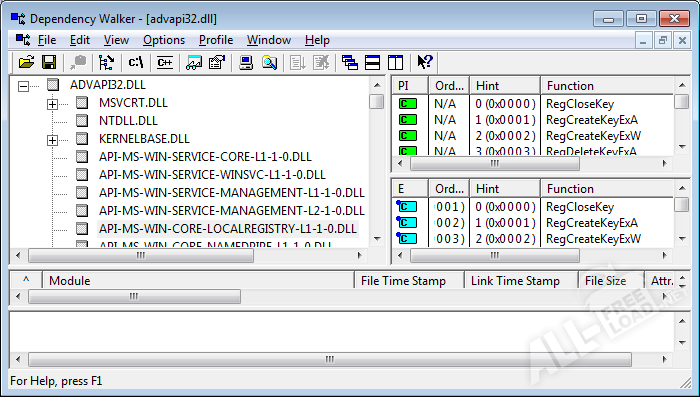
Task: Click the context help arrow icon
Action: pyautogui.click(x=425, y=62)
